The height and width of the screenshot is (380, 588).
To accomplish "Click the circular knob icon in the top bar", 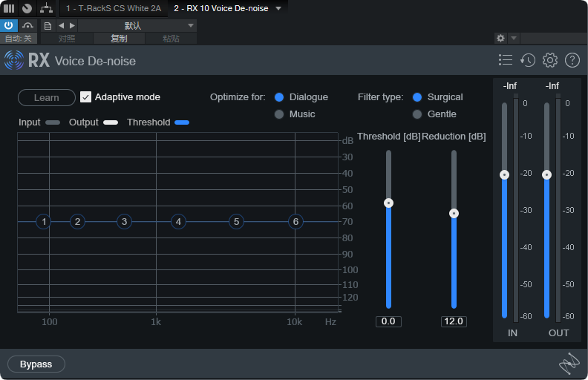I will 27,8.
